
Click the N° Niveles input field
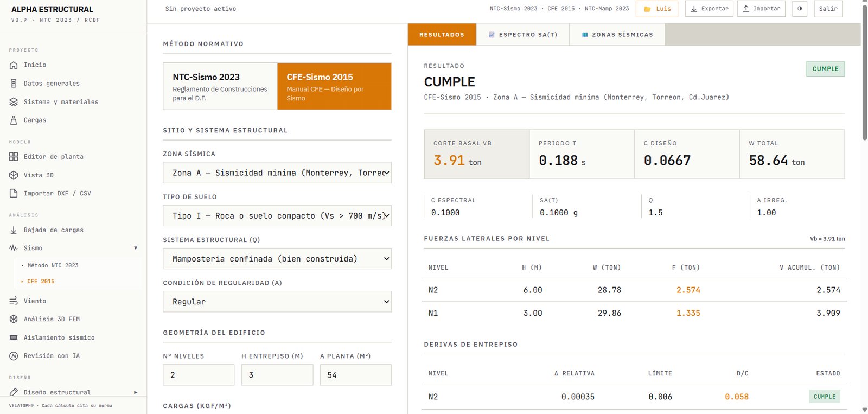pos(199,375)
